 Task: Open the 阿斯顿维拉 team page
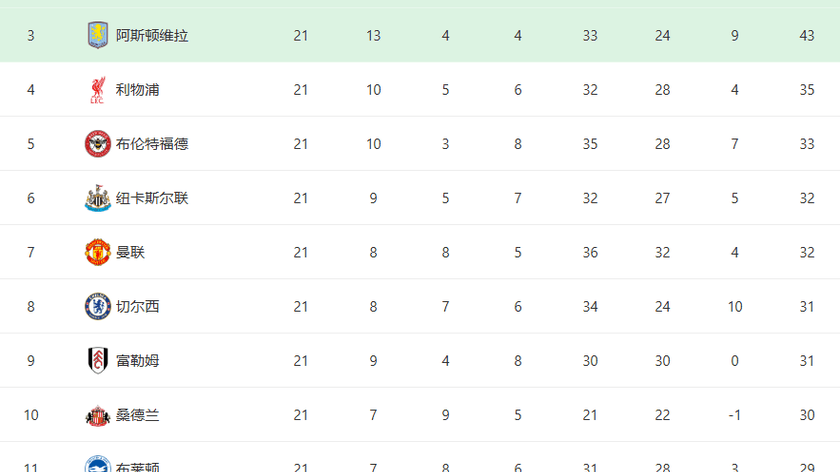tap(152, 36)
